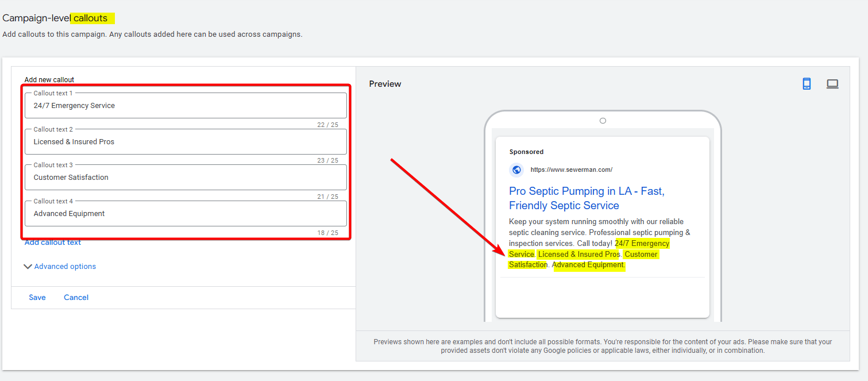This screenshot has height=381, width=868.
Task: Click highlighted 24/7 Emergency text in preview
Action: [641, 244]
